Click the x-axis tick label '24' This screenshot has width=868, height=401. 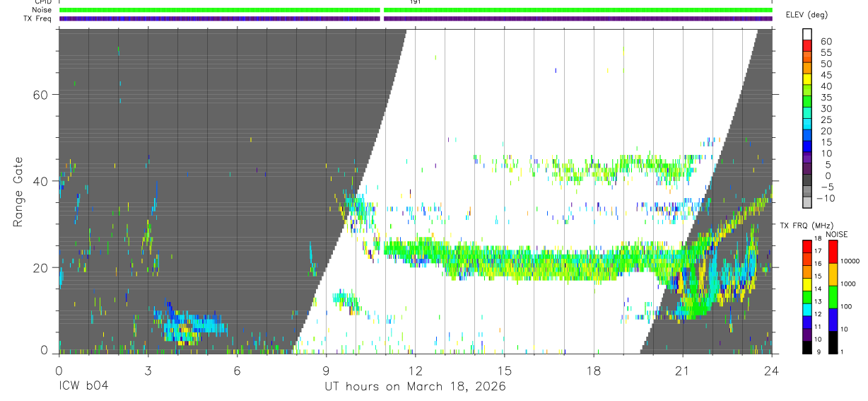[x=772, y=371]
